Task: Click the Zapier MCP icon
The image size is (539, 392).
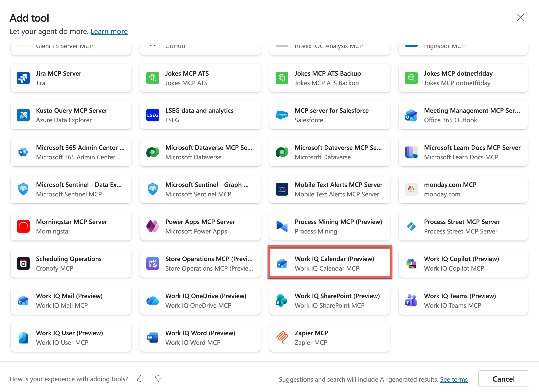Action: tap(282, 337)
